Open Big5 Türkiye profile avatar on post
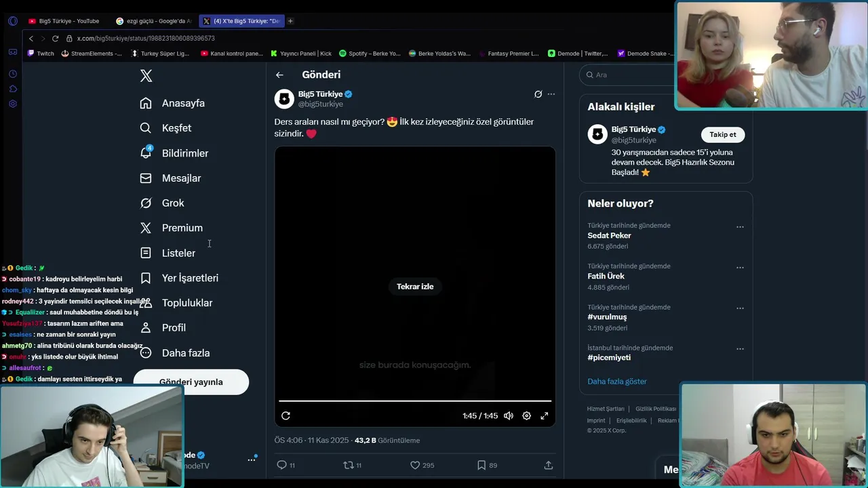Image resolution: width=868 pixels, height=488 pixels. click(x=284, y=99)
